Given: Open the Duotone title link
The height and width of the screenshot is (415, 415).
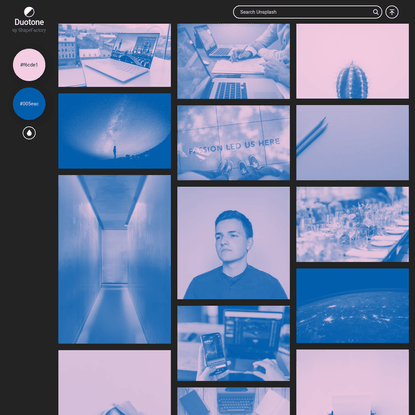Looking at the screenshot, I should 29,22.
